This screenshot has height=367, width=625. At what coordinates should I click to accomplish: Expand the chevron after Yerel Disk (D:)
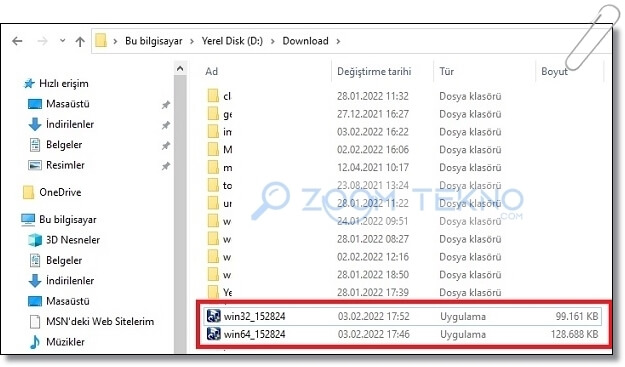tap(273, 41)
